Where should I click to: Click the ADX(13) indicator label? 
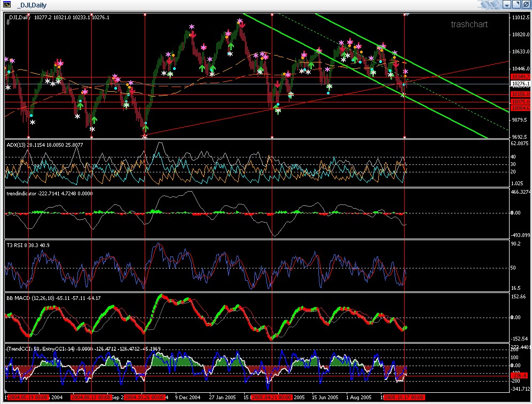pos(15,145)
